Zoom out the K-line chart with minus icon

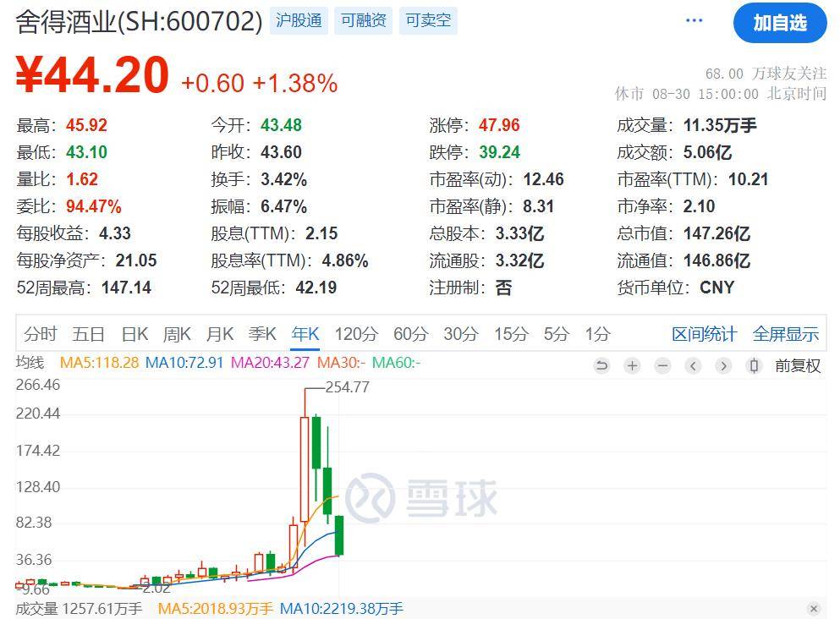[662, 365]
